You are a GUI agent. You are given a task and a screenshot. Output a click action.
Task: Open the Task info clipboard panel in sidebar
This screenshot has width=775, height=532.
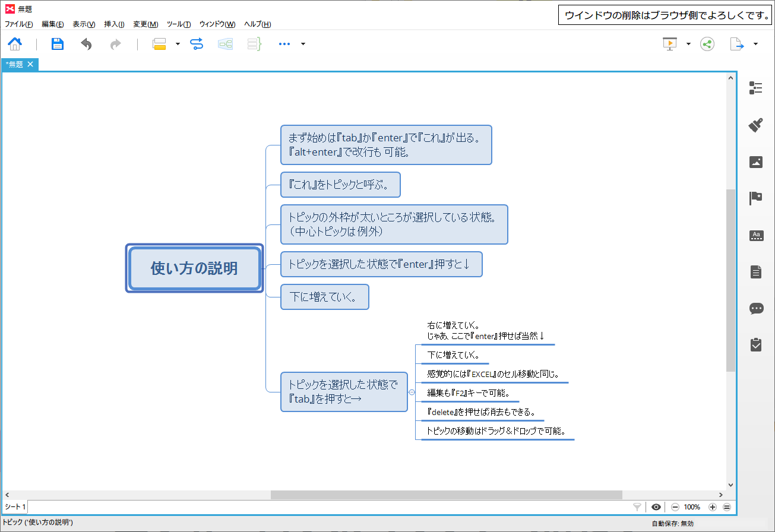[756, 344]
